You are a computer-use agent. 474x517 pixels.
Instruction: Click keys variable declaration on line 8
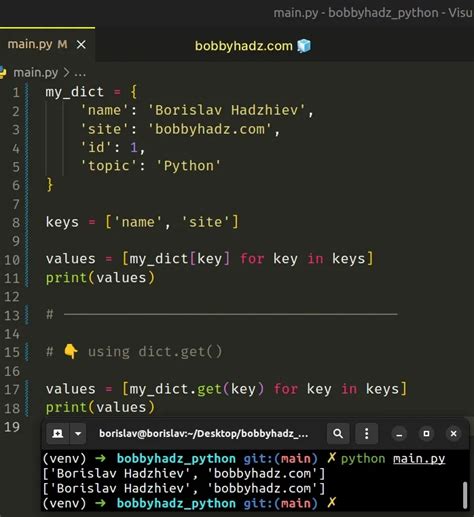click(62, 222)
